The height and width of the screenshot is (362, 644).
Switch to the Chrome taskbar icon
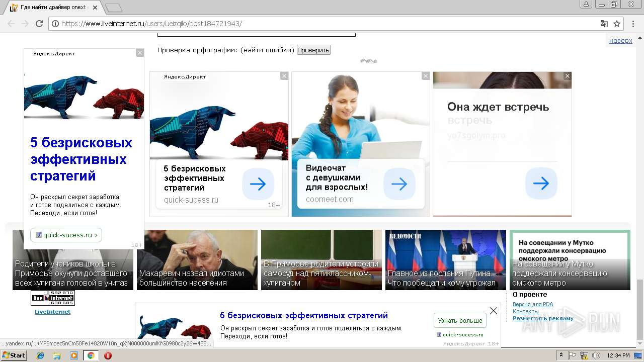[91, 355]
